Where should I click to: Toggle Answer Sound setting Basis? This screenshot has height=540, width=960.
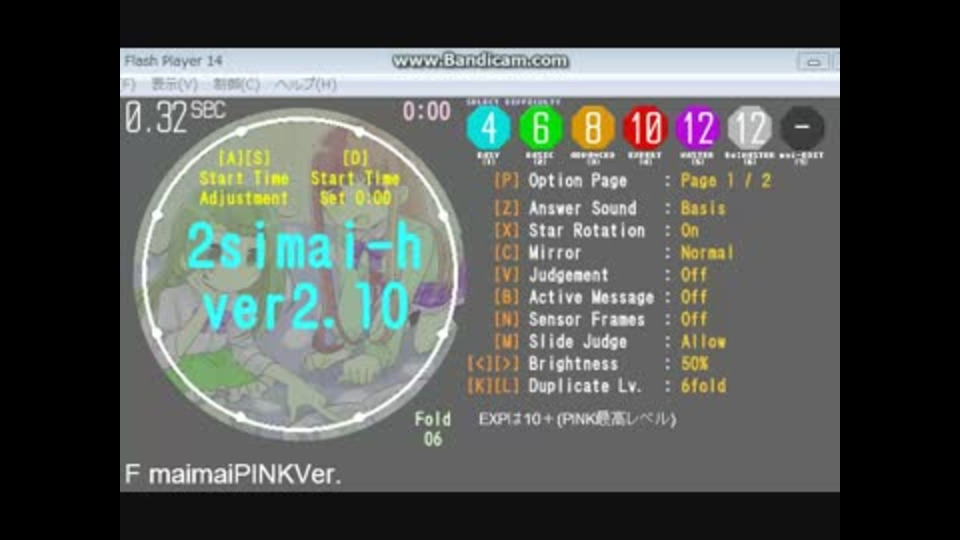point(702,208)
